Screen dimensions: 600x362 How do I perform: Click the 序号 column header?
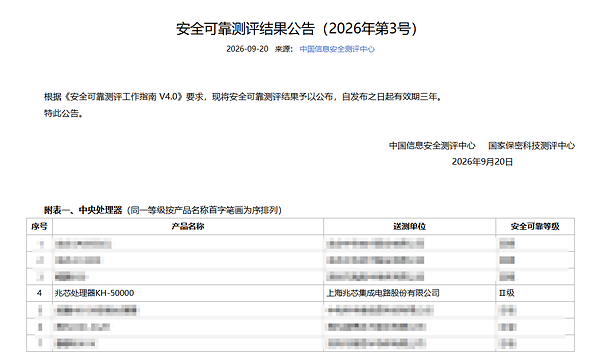(39, 226)
